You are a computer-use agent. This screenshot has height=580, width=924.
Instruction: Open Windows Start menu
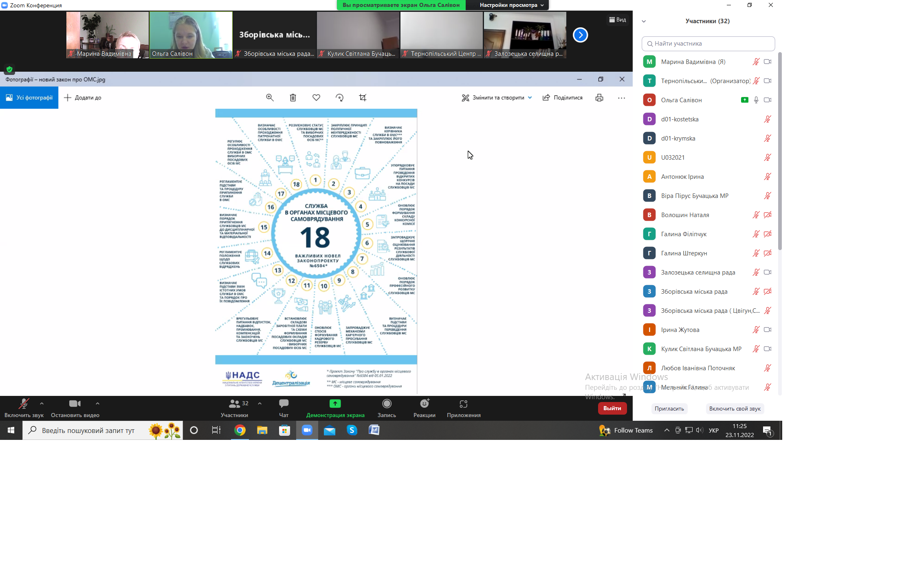11,430
